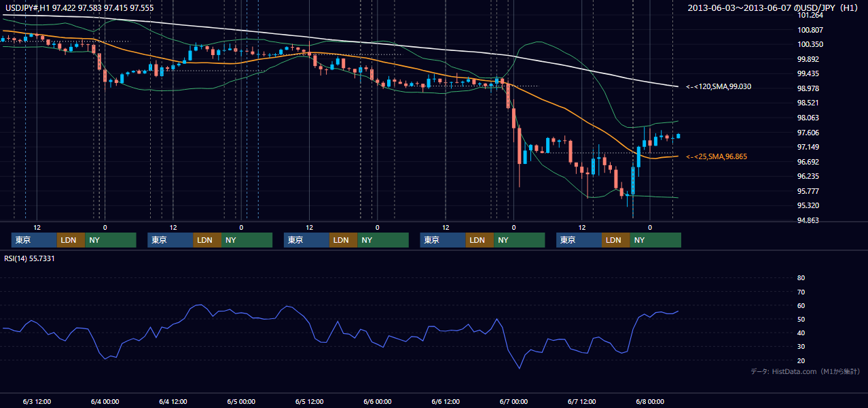Select the 99.435 price level label
Image resolution: width=868 pixels, height=408 pixels.
point(808,73)
